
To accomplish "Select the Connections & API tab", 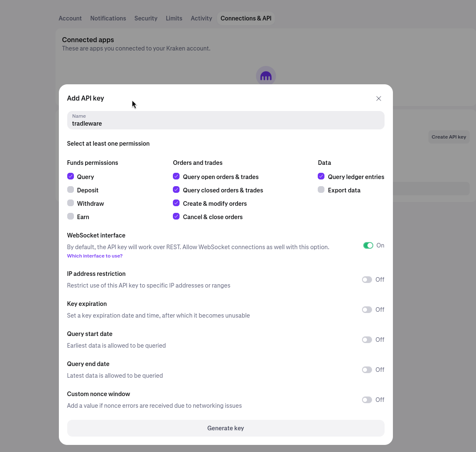I will click(246, 18).
